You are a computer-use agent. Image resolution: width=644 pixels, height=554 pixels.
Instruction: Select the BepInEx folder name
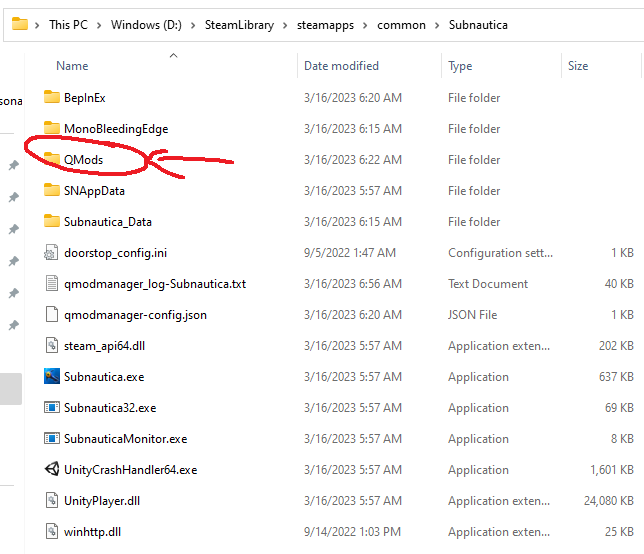pyautogui.click(x=85, y=98)
